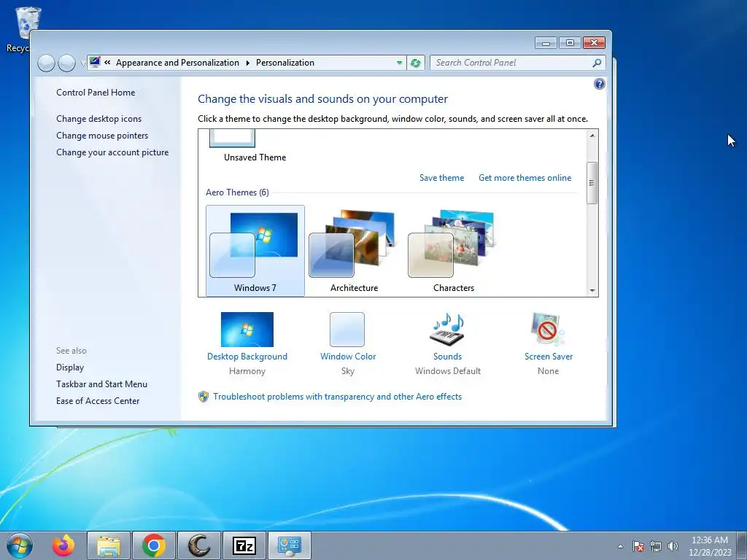747x560 pixels.
Task: Click the Aero Themes (6) heading
Action: point(237,192)
